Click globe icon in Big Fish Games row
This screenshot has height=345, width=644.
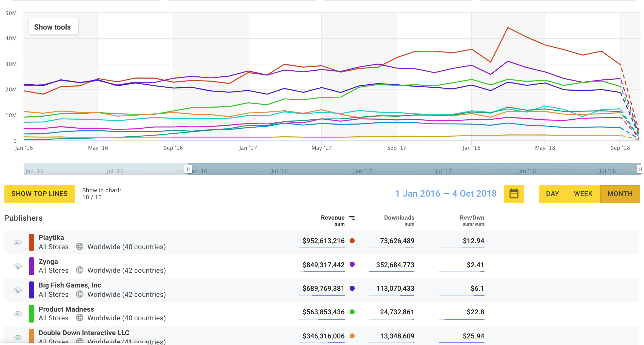point(80,294)
